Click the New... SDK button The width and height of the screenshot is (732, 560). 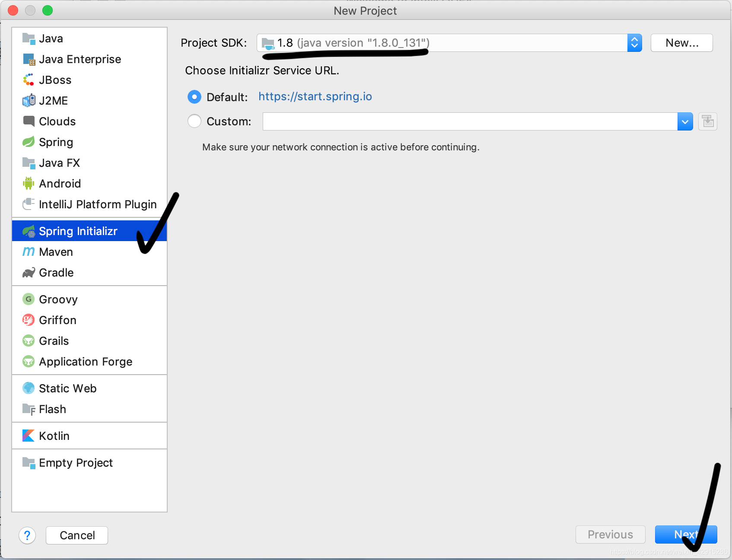[x=682, y=43]
